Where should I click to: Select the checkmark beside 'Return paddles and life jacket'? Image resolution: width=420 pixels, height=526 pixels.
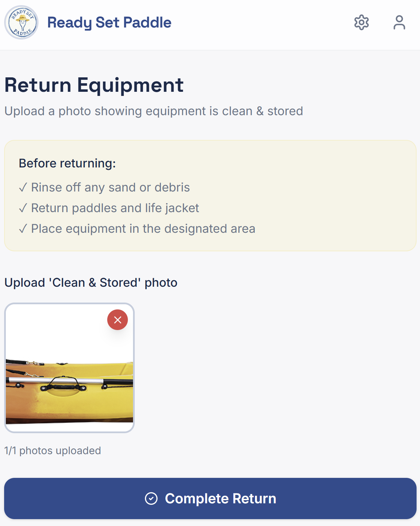(x=23, y=208)
